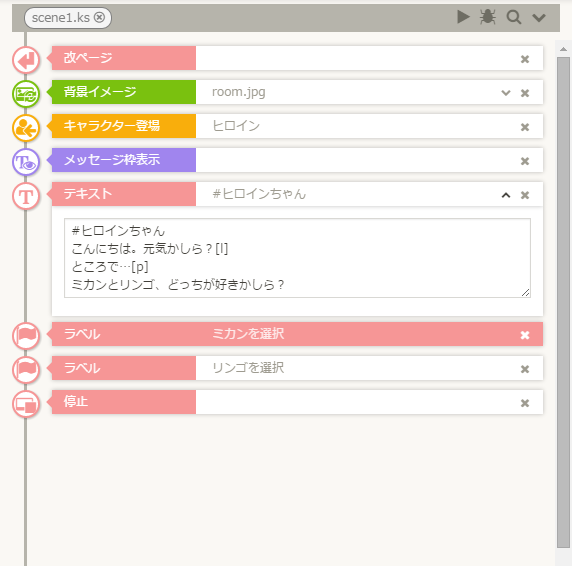Select the メッセージ枠表示 block header
This screenshot has height=566, width=572.
[x=124, y=160]
